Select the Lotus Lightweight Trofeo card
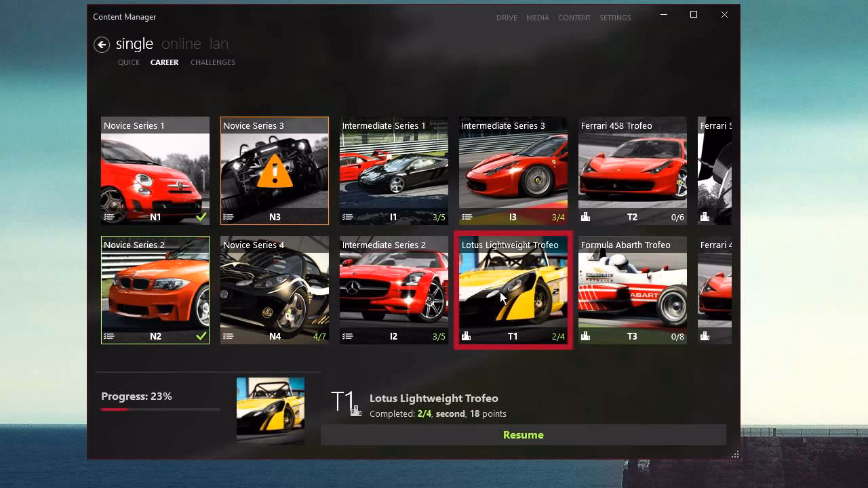Viewport: 868px width, 488px height. tap(513, 290)
